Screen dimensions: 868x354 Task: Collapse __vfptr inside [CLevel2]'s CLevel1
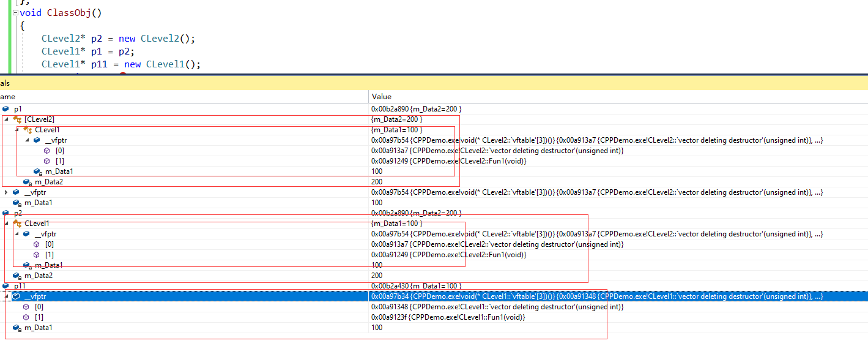(27, 140)
